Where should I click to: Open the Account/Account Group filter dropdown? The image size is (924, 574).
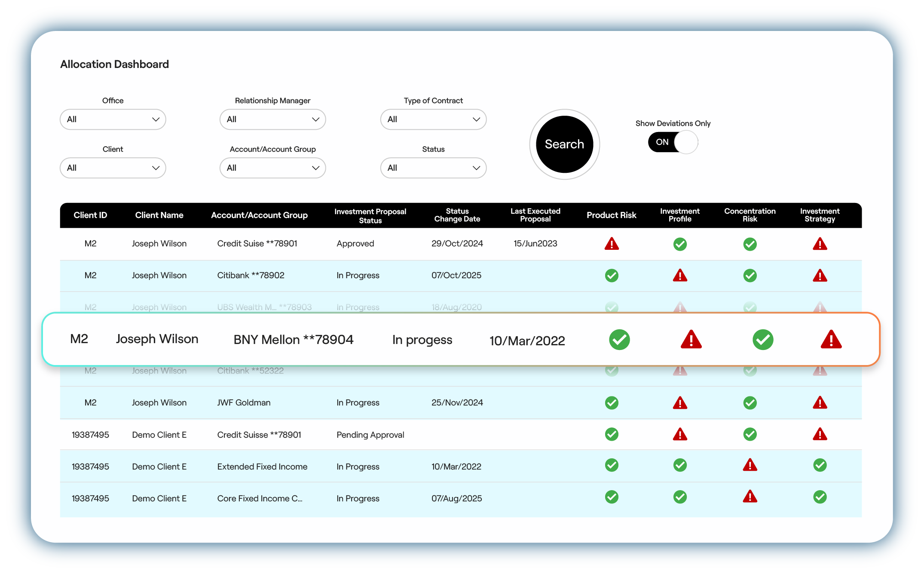point(272,168)
